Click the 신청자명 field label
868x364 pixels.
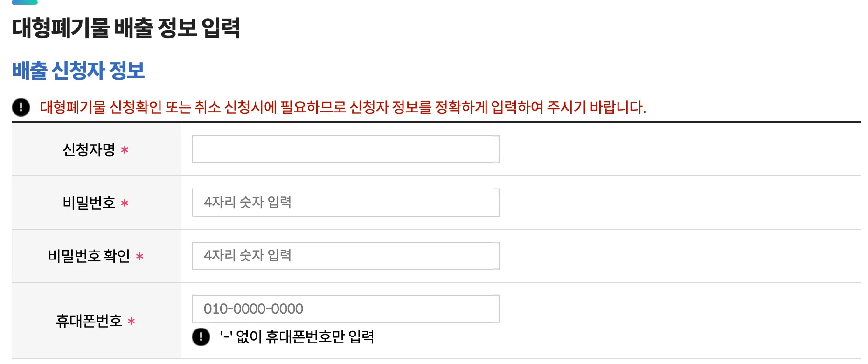pyautogui.click(x=89, y=150)
